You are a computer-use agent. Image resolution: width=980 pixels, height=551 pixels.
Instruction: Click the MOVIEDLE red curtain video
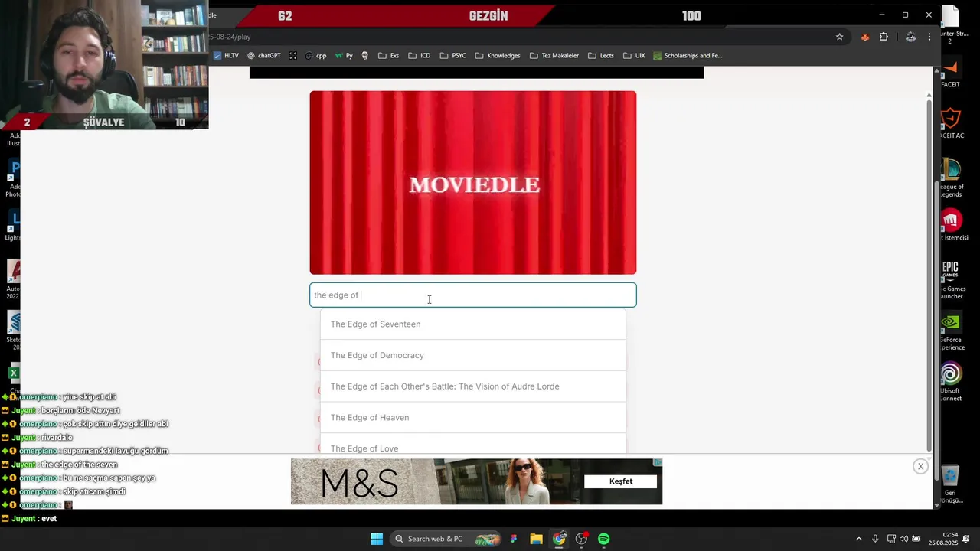pyautogui.click(x=472, y=182)
